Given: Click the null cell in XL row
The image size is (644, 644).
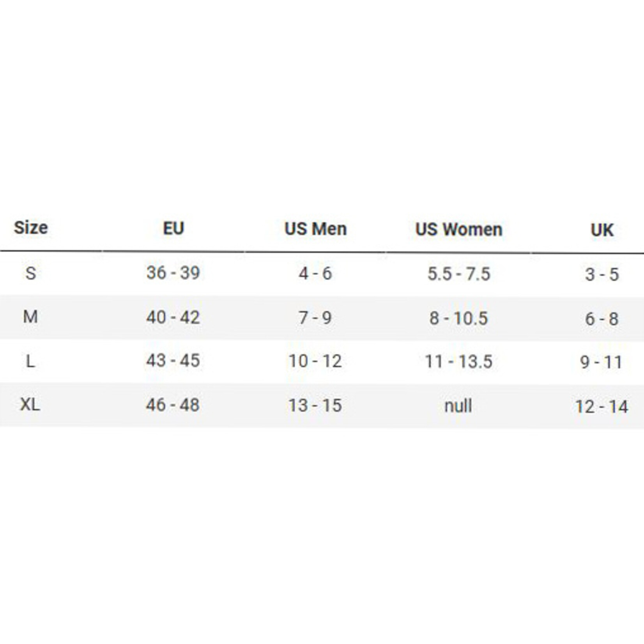Looking at the screenshot, I should [x=458, y=406].
